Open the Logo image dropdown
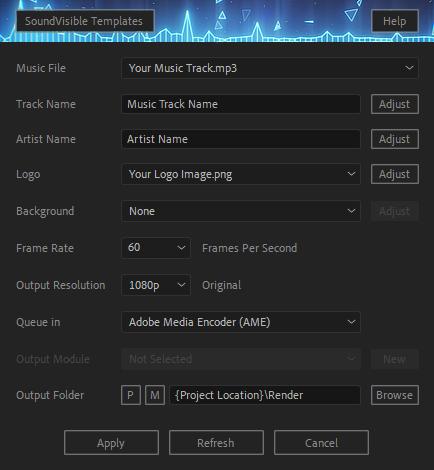This screenshot has width=434, height=470. (x=241, y=174)
